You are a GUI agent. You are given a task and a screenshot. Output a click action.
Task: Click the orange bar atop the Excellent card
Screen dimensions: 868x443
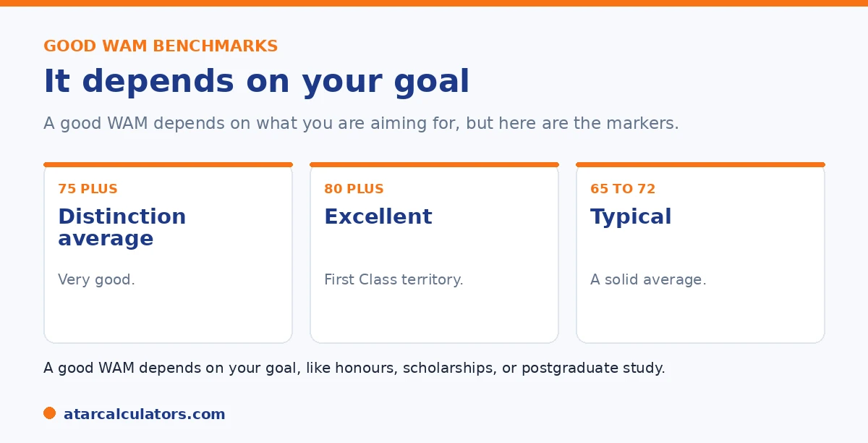(434, 164)
